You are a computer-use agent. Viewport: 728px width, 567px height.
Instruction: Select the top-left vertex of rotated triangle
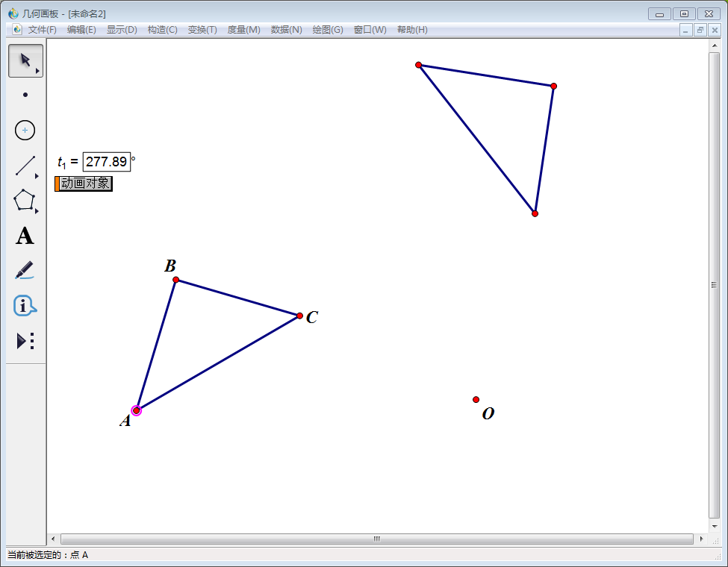point(419,65)
